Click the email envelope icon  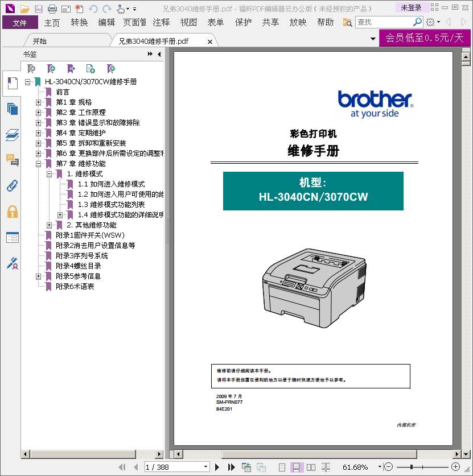66,9
